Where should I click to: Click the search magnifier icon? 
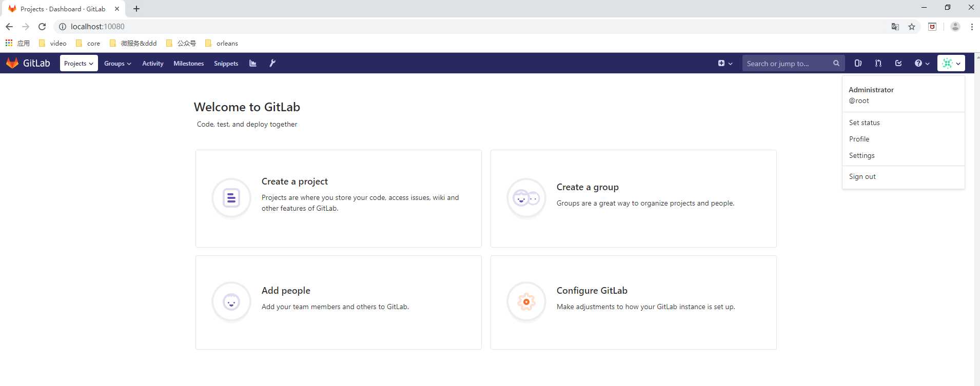pyautogui.click(x=836, y=63)
